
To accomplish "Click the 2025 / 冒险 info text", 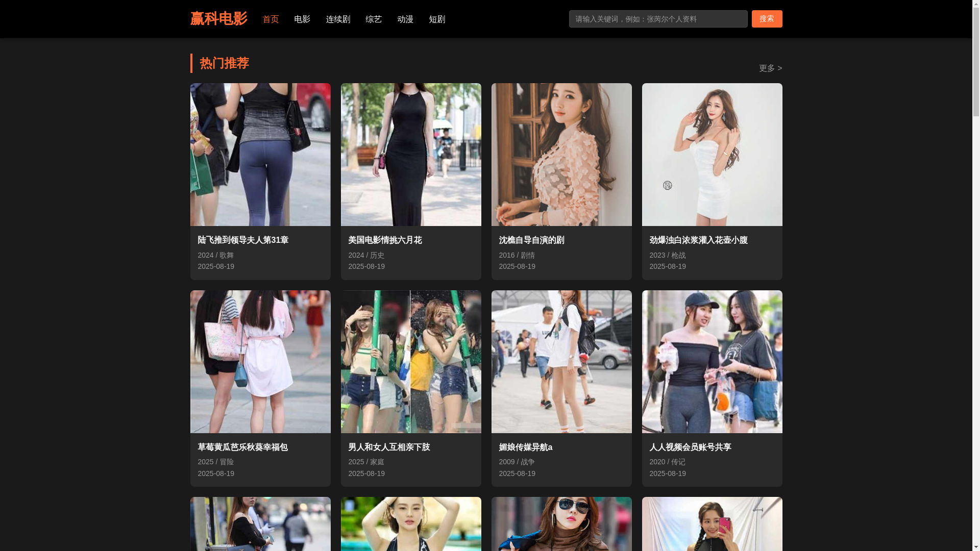I will pyautogui.click(x=216, y=462).
